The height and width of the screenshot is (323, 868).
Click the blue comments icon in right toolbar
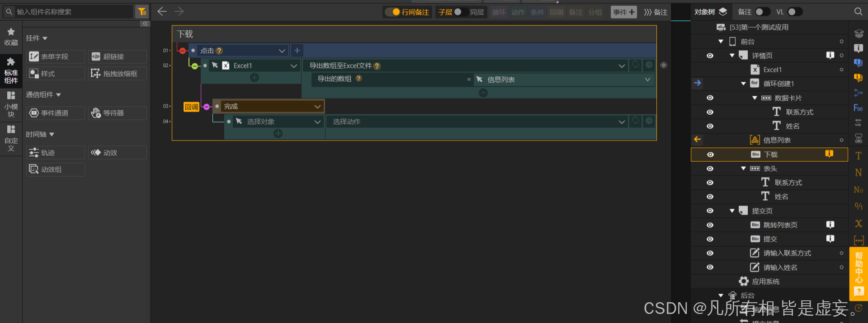858,63
